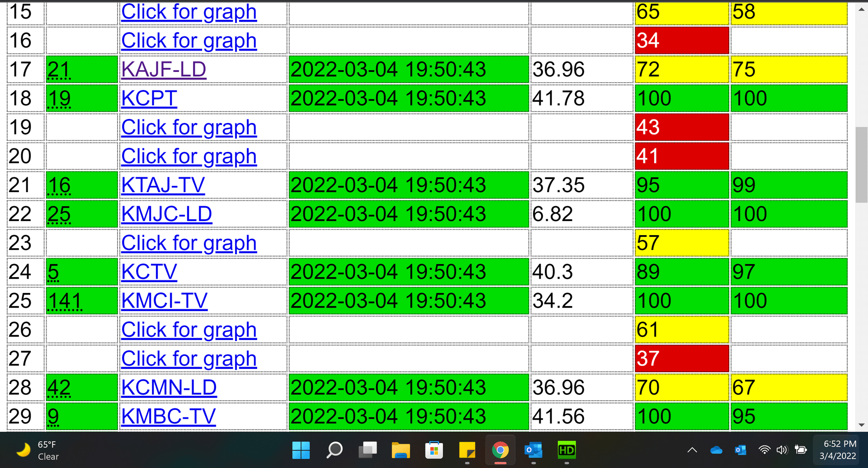Open Task View on the taskbar
Viewport: 868px width, 468px height.
(x=368, y=450)
